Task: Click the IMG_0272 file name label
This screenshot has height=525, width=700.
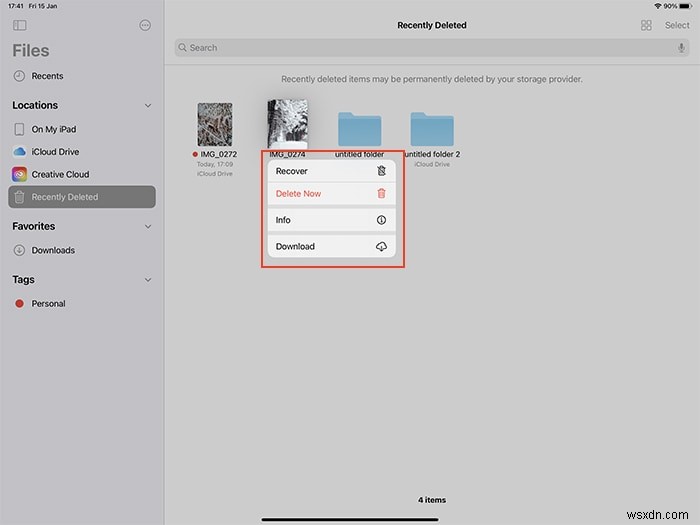Action: [218, 154]
